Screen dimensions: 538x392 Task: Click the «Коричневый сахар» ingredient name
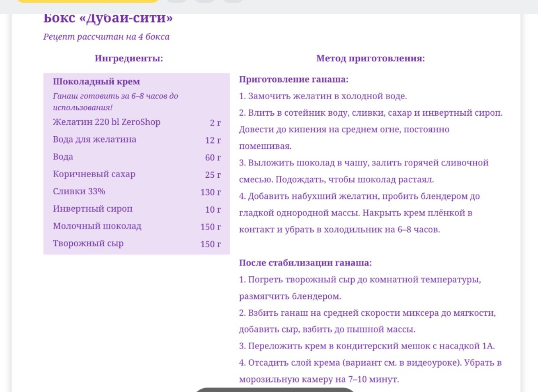(94, 174)
